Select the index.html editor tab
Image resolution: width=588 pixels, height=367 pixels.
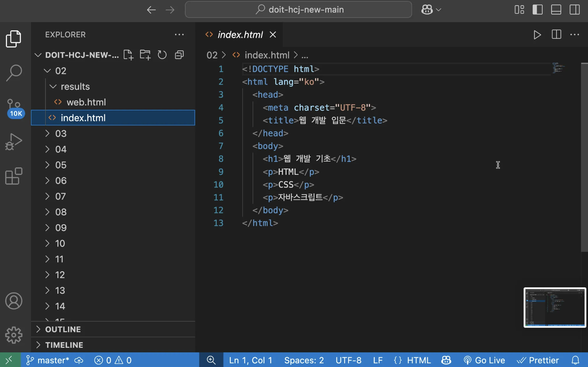pyautogui.click(x=240, y=35)
